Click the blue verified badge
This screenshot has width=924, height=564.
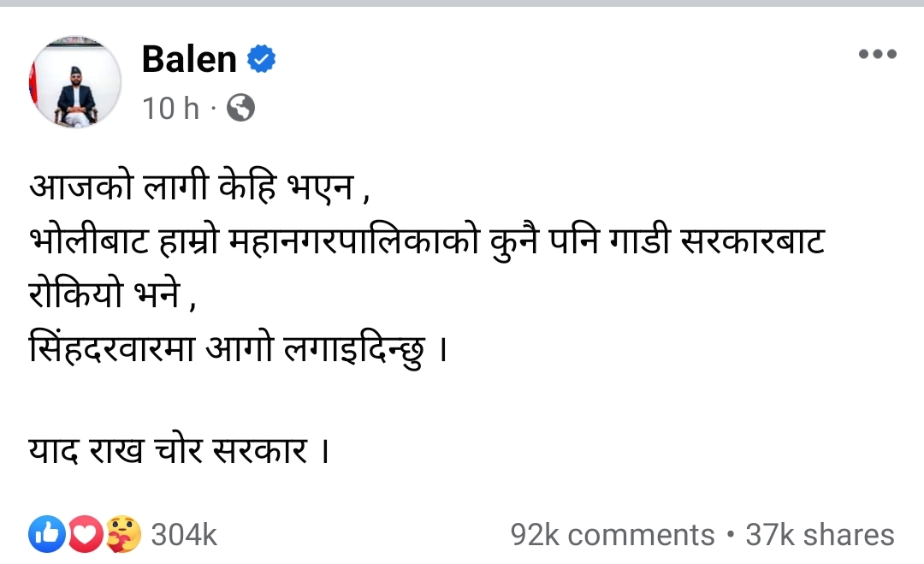coord(261,59)
